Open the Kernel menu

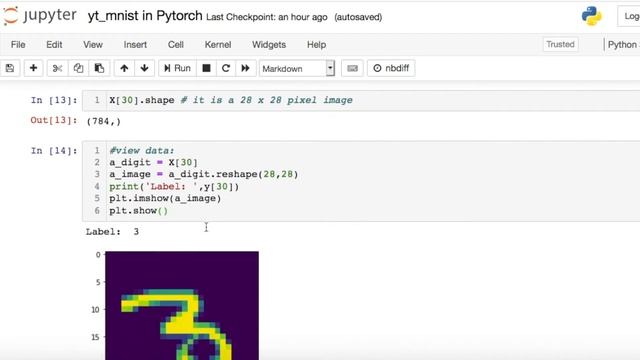tap(218, 44)
